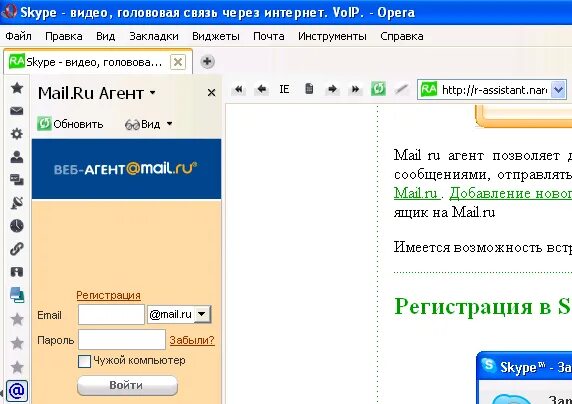Click the Регистрация link
572x404 pixels.
[108, 295]
